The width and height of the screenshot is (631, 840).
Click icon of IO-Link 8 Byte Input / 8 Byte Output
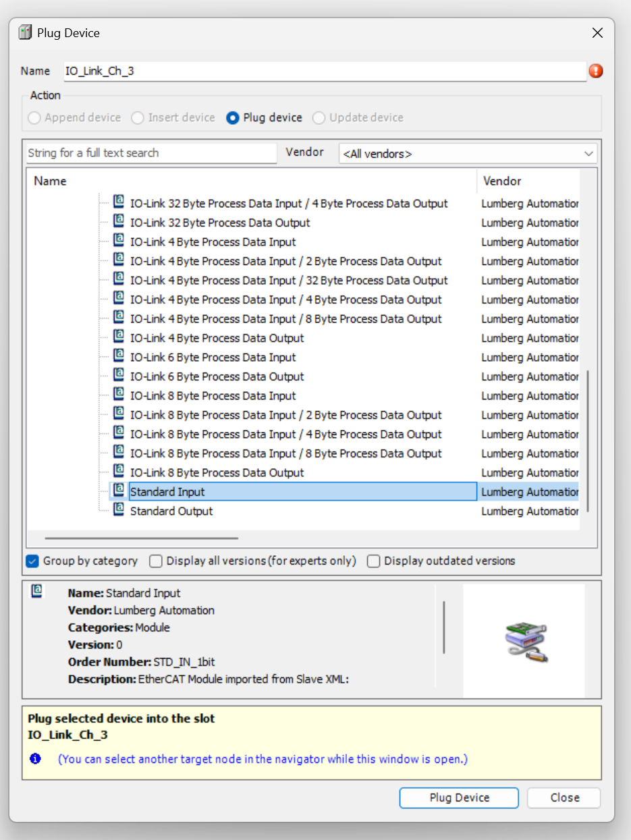119,451
